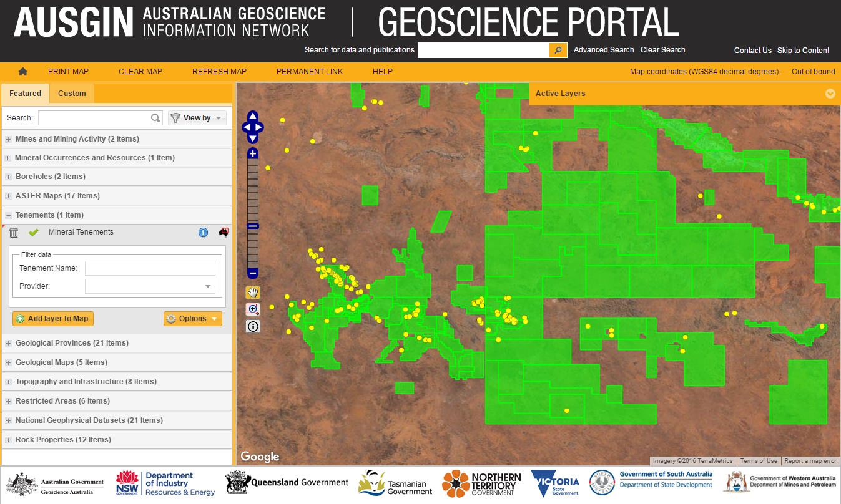Viewport: 841px width, 504px height.
Task: Switch to the Custom tab
Action: point(72,94)
